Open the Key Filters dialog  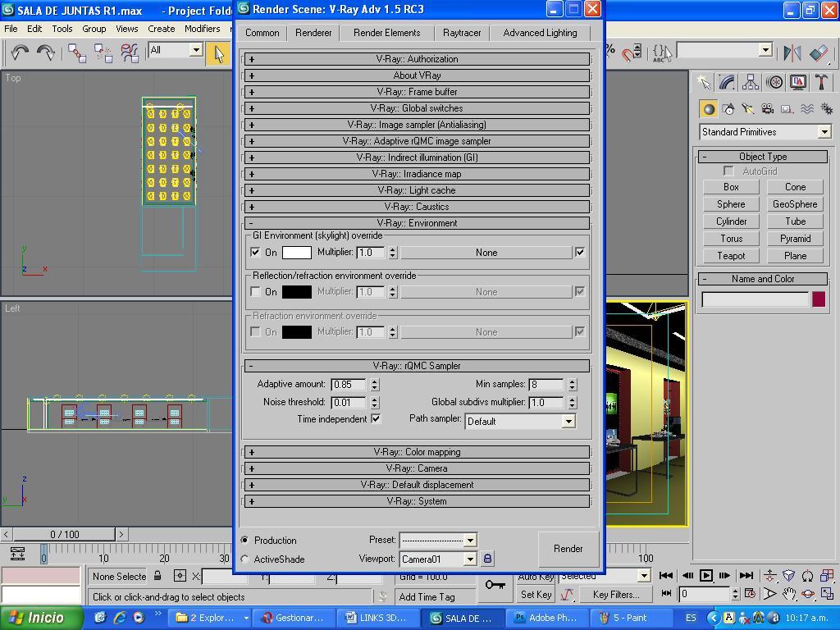pos(616,594)
